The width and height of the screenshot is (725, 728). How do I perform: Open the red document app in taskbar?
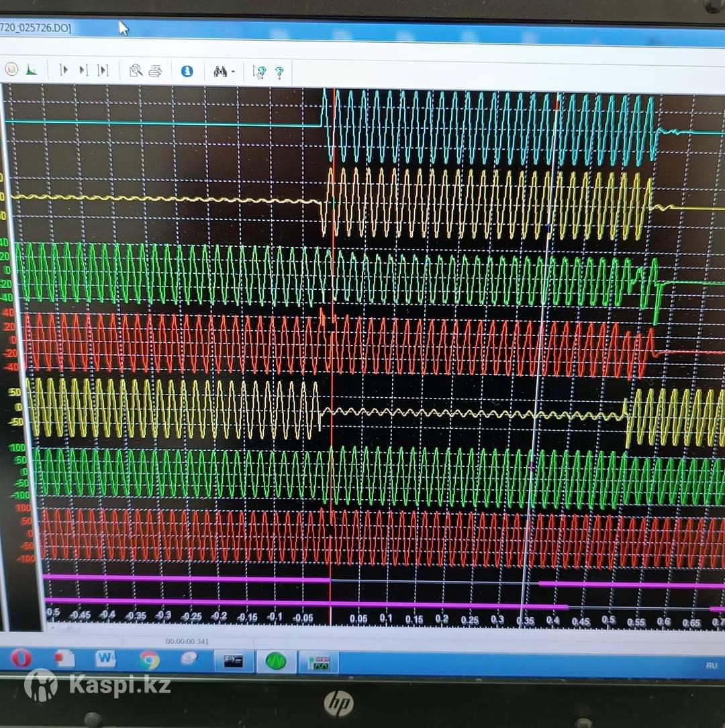64,658
